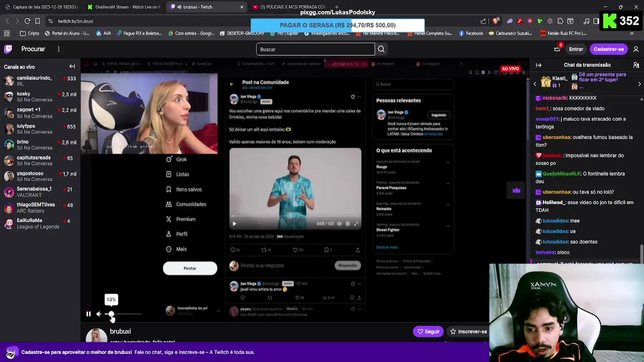Open the Cripto bookmark
The image size is (644, 362).
[30, 33]
